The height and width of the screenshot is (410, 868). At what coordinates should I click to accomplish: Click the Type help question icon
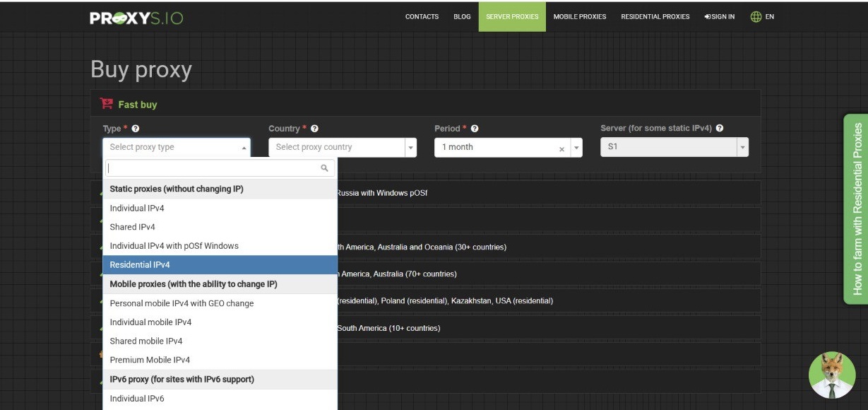(x=135, y=129)
